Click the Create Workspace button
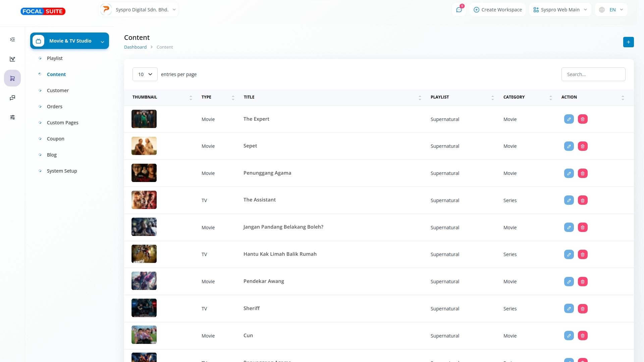Screen dimensions: 644x362 497,10
